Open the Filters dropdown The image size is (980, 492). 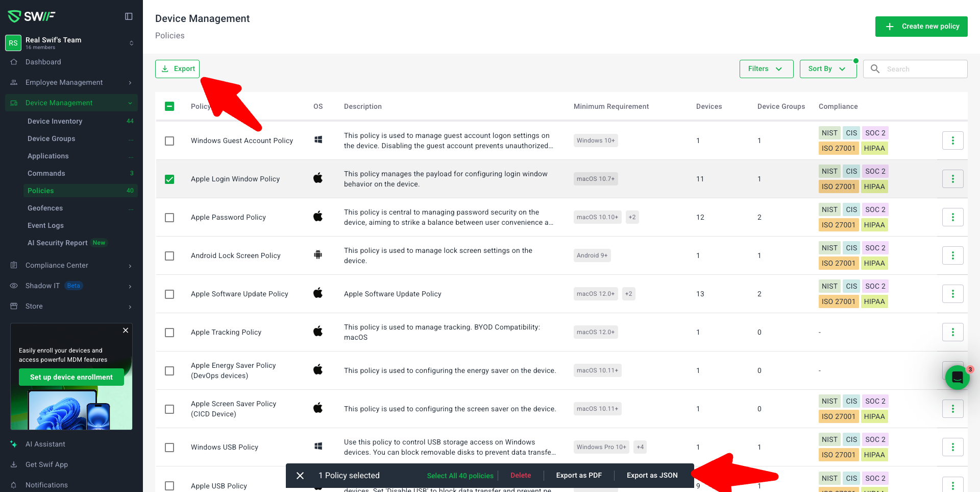[766, 69]
